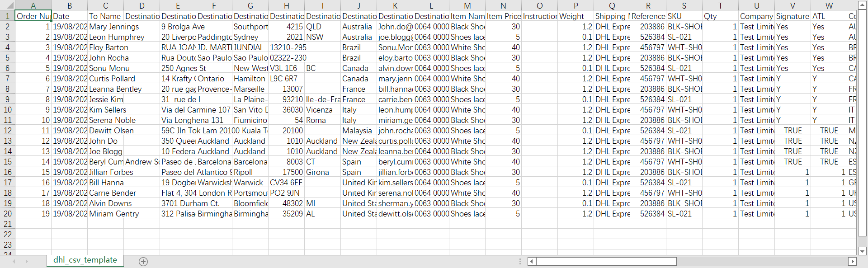This screenshot has width=868, height=268.
Task: Open the dhl_csv_template sheet tab
Action: click(85, 260)
